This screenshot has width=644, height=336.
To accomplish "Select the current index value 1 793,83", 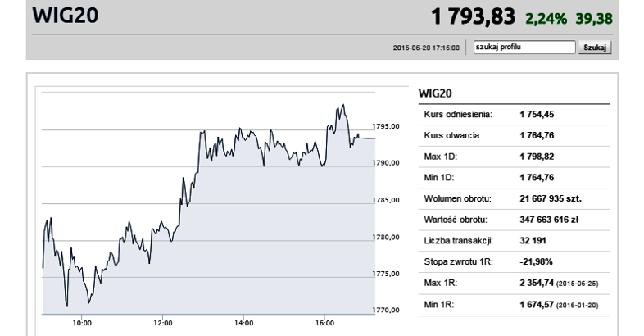I will click(x=483, y=17).
